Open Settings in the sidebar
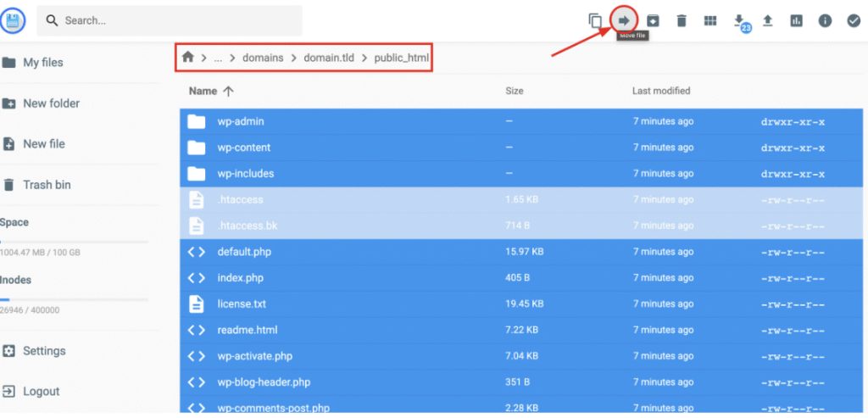This screenshot has height=418, width=868. pyautogui.click(x=44, y=351)
